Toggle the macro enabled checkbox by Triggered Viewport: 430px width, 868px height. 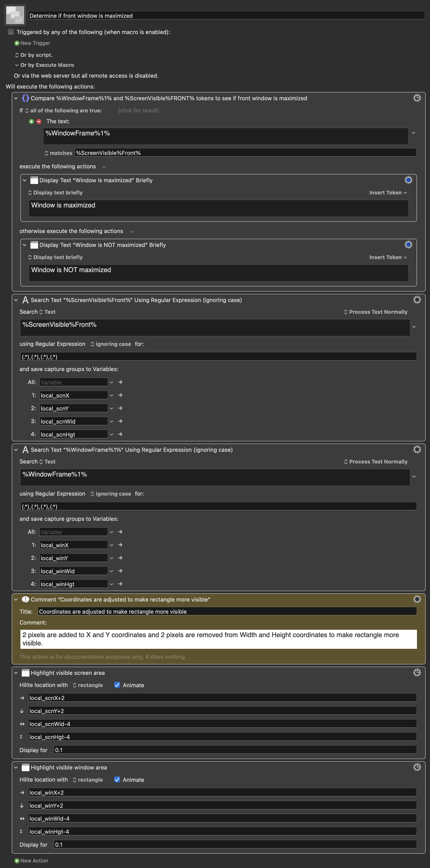point(11,32)
